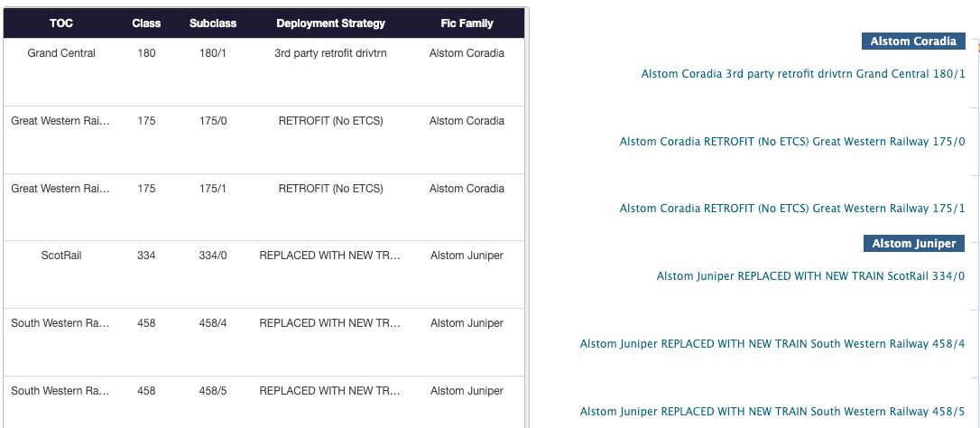Select the 3rd party retrofit drivtrn cell
This screenshot has width=980, height=428.
pyautogui.click(x=330, y=53)
